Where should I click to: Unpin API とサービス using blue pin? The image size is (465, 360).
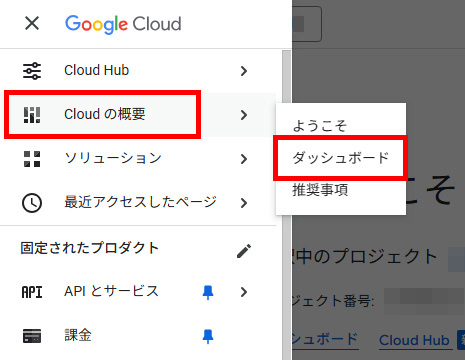point(208,292)
